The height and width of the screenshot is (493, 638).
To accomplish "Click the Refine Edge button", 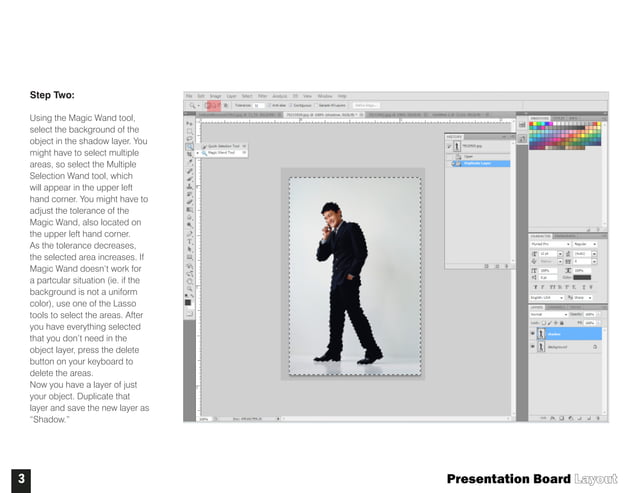I will (x=366, y=104).
